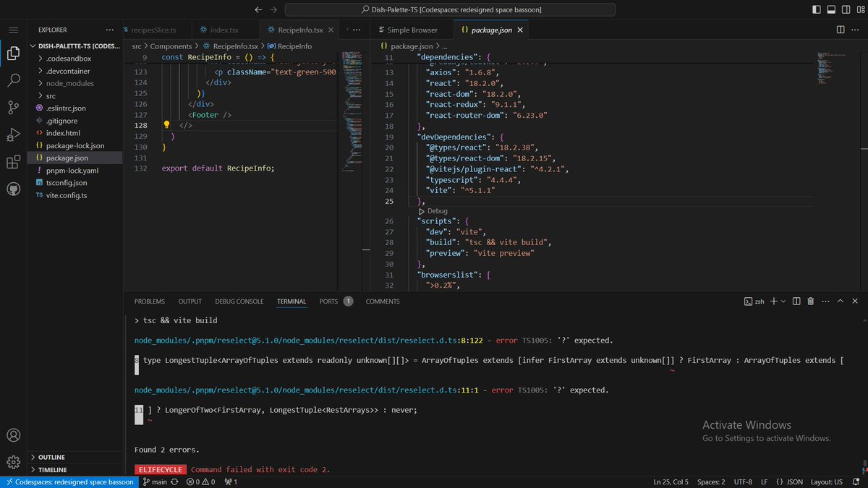Change the Spaces: 2 indentation setting
Image resolution: width=868 pixels, height=488 pixels.
pos(712,481)
